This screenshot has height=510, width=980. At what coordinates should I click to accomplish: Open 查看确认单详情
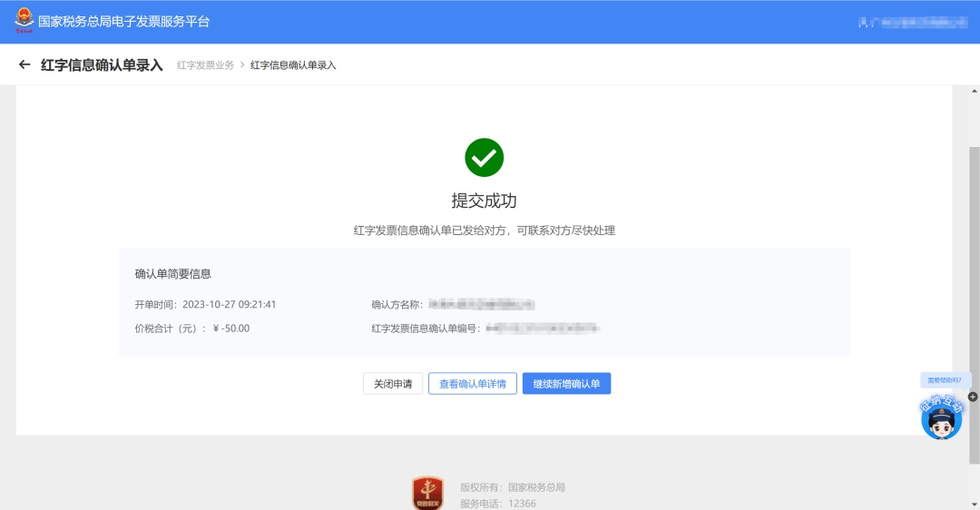click(x=473, y=384)
